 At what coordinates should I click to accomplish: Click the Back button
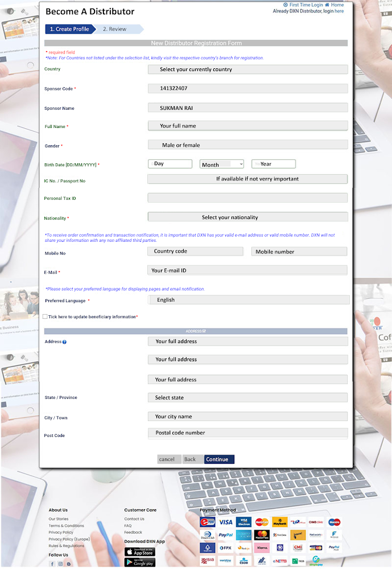(192, 459)
